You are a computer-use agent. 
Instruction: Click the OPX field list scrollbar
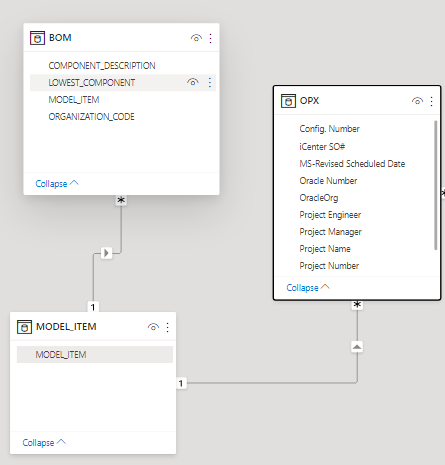[435, 185]
